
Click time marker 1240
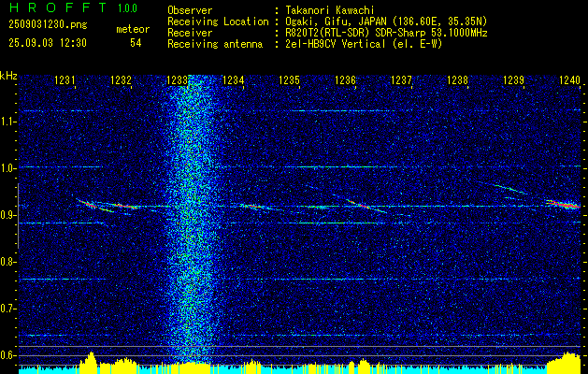tap(569, 79)
